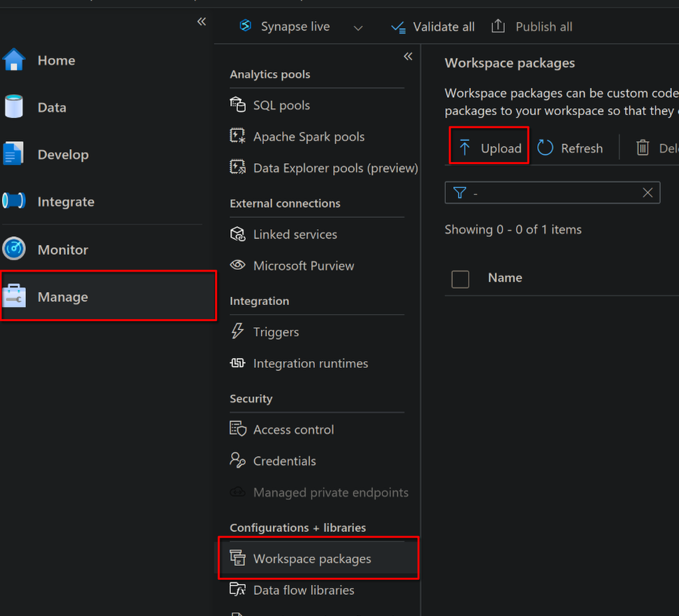Collapse the Manage sub-menu panel

408,56
